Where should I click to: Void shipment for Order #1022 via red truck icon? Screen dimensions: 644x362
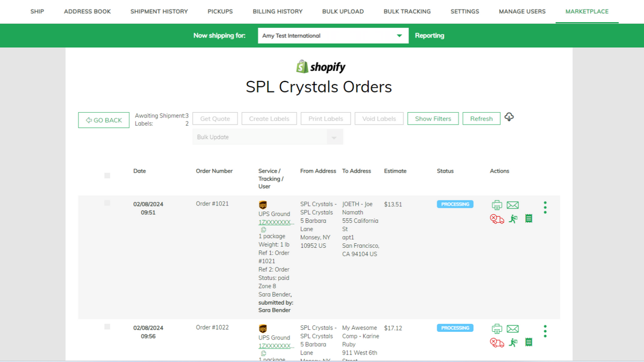tap(497, 342)
